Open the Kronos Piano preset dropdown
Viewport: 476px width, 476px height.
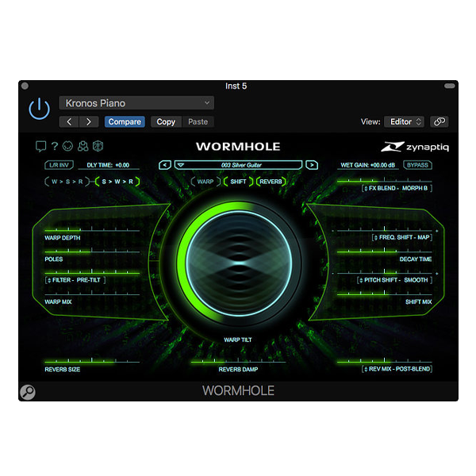(x=136, y=103)
